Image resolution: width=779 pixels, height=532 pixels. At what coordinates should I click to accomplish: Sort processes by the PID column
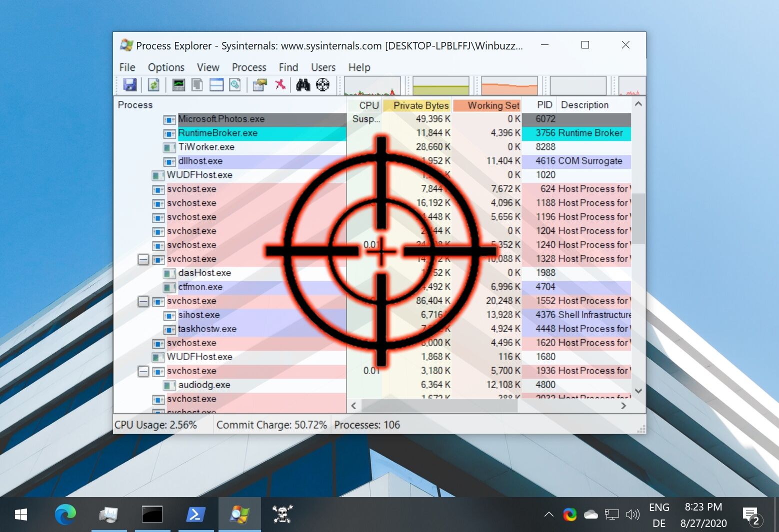(x=544, y=105)
